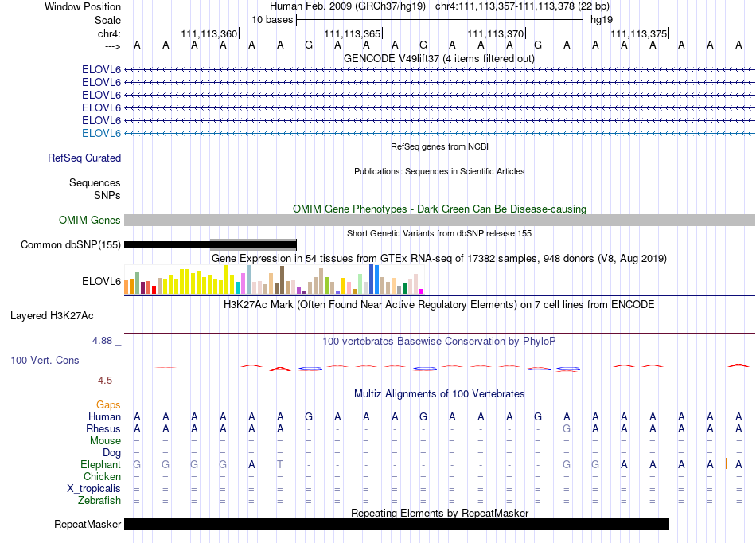Click the magenta last bar in GTEx chart
This screenshot has height=543, width=756.
pyautogui.click(x=422, y=291)
